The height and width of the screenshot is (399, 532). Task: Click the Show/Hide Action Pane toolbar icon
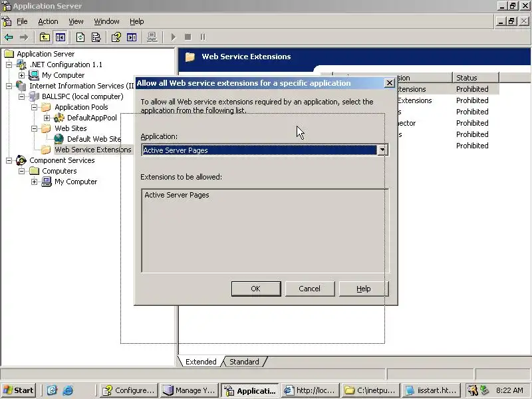pos(132,37)
